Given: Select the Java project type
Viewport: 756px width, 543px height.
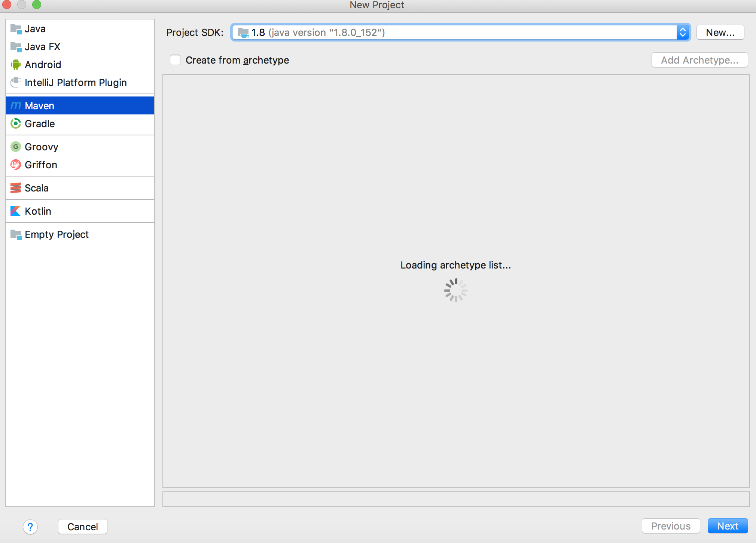Looking at the screenshot, I should point(80,29).
